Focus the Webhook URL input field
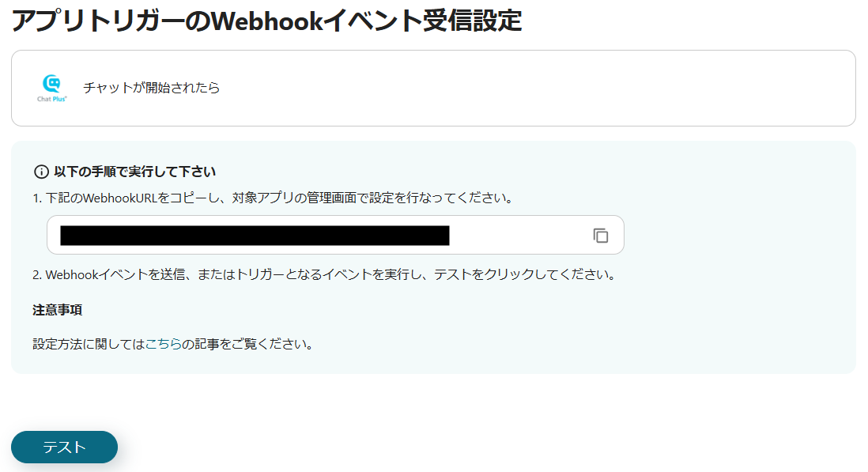 tap(335, 235)
